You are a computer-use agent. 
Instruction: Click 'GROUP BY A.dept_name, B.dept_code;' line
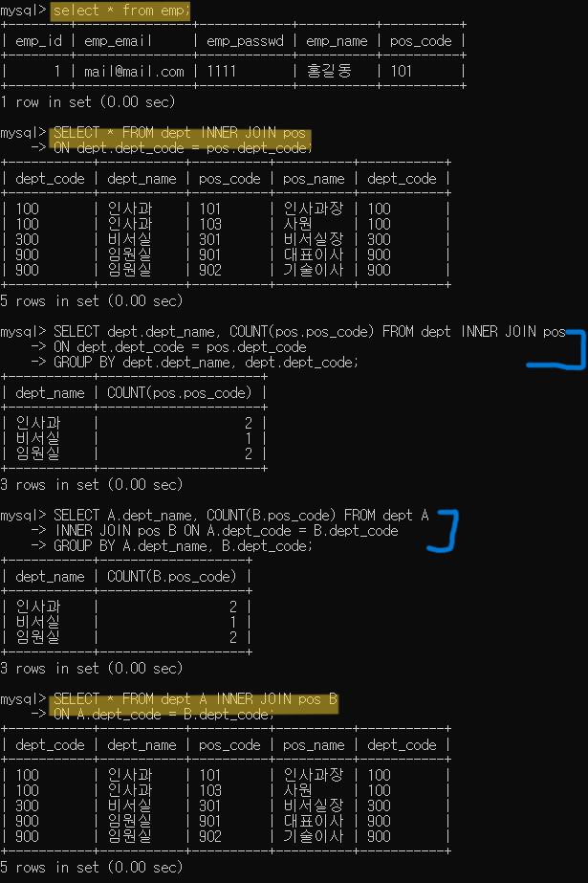183,545
